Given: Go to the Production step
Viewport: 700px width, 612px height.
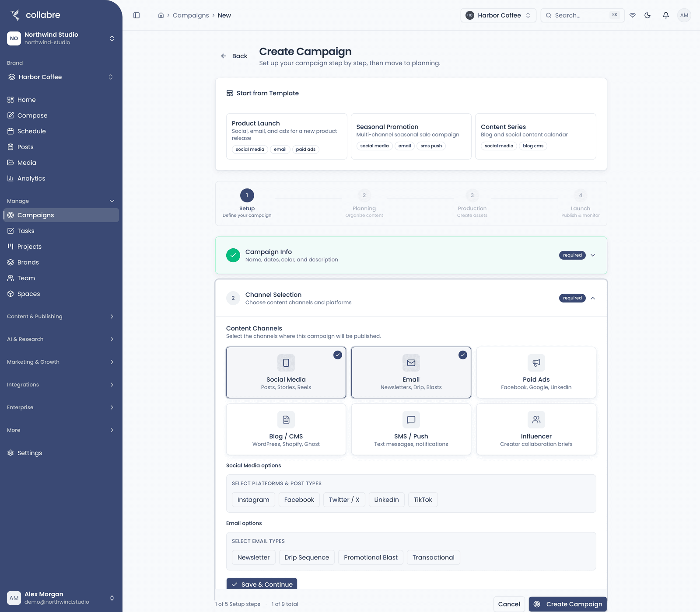Looking at the screenshot, I should tap(472, 203).
